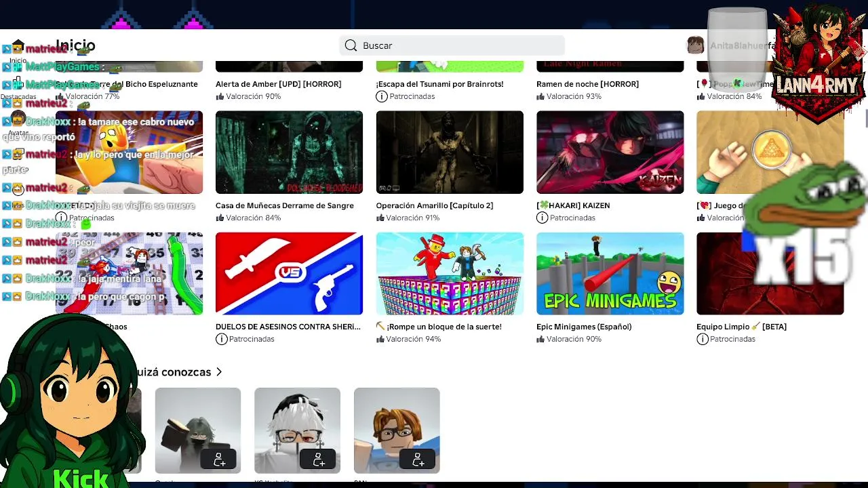Open the AnitaBlahuerfa profile avatar icon
The width and height of the screenshot is (868, 488).
tap(695, 45)
